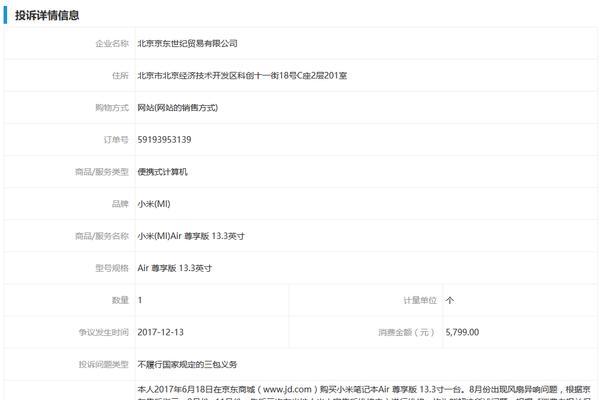Select quantity value 1
The width and height of the screenshot is (603, 400).
point(140,300)
